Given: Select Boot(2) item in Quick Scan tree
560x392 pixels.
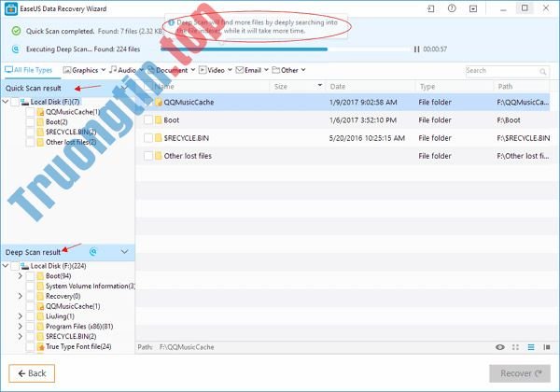Looking at the screenshot, I should coord(56,122).
